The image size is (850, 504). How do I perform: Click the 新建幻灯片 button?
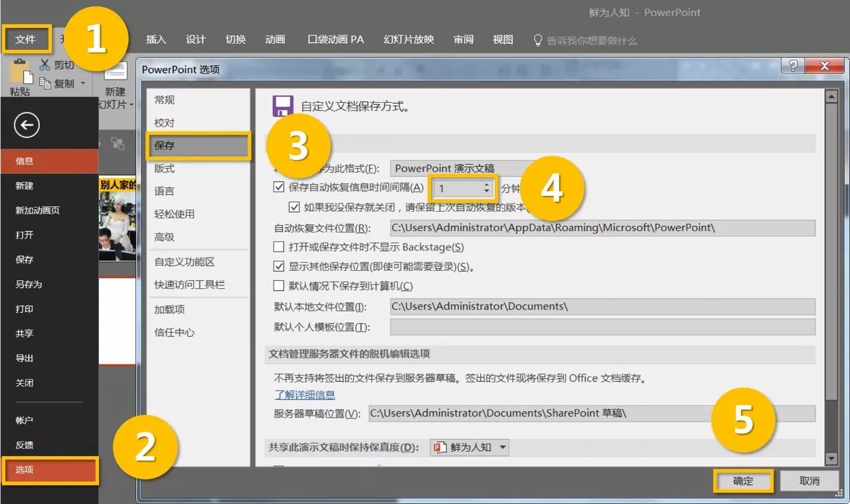coord(116,86)
